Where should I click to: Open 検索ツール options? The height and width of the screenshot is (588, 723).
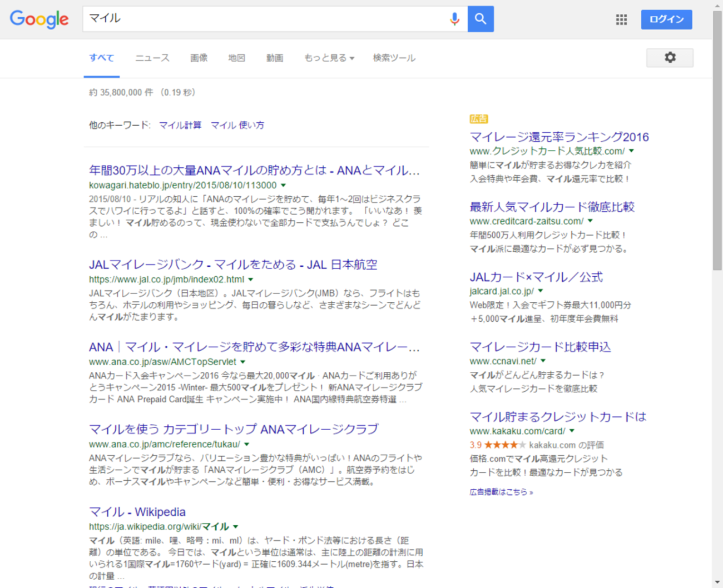coord(394,58)
